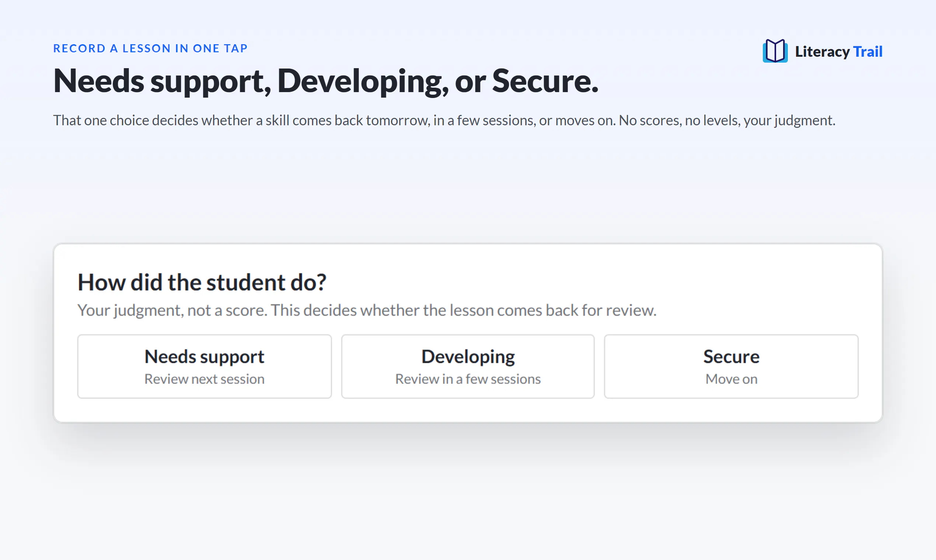Viewport: 936px width, 560px height.
Task: Mark the student as Secure
Action: pos(731,366)
